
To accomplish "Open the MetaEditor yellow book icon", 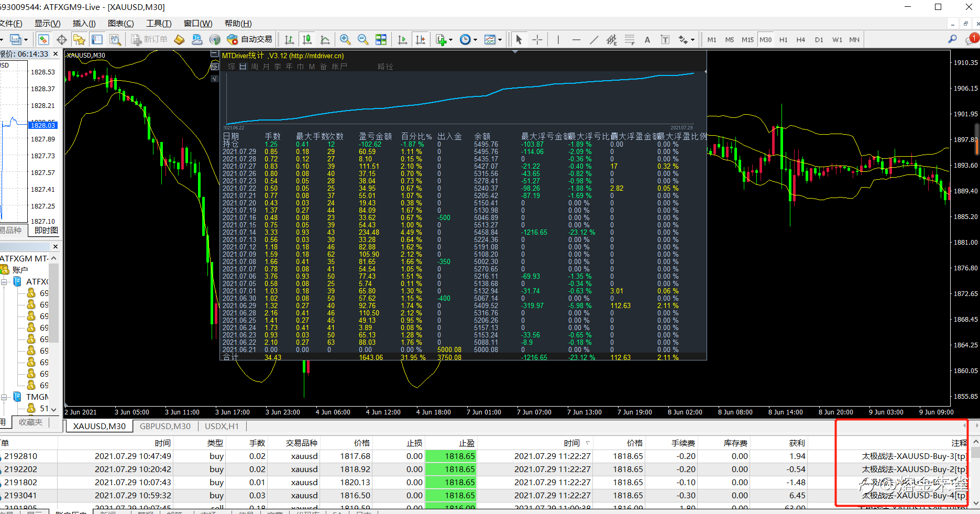I will coord(180,40).
